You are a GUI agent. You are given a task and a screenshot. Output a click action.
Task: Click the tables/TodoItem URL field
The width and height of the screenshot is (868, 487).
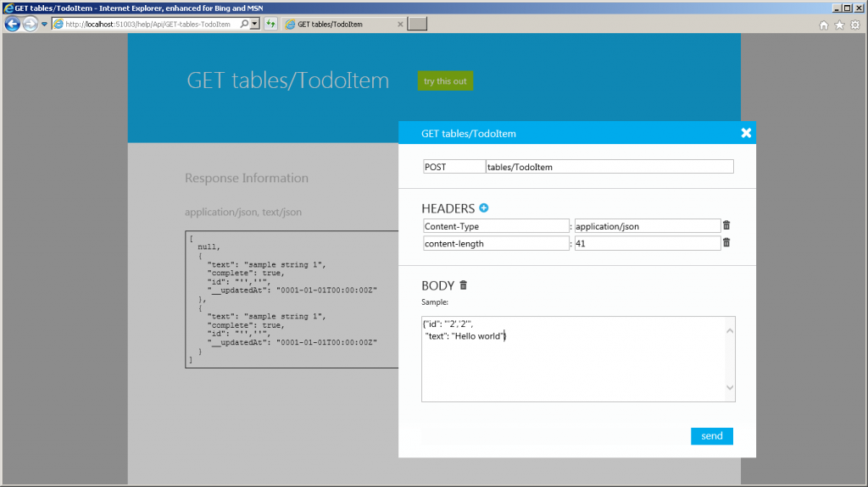(609, 167)
